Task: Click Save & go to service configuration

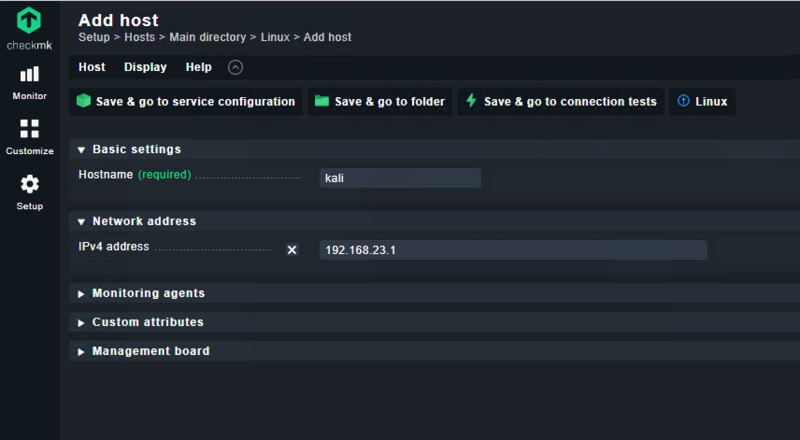Action: pos(186,102)
